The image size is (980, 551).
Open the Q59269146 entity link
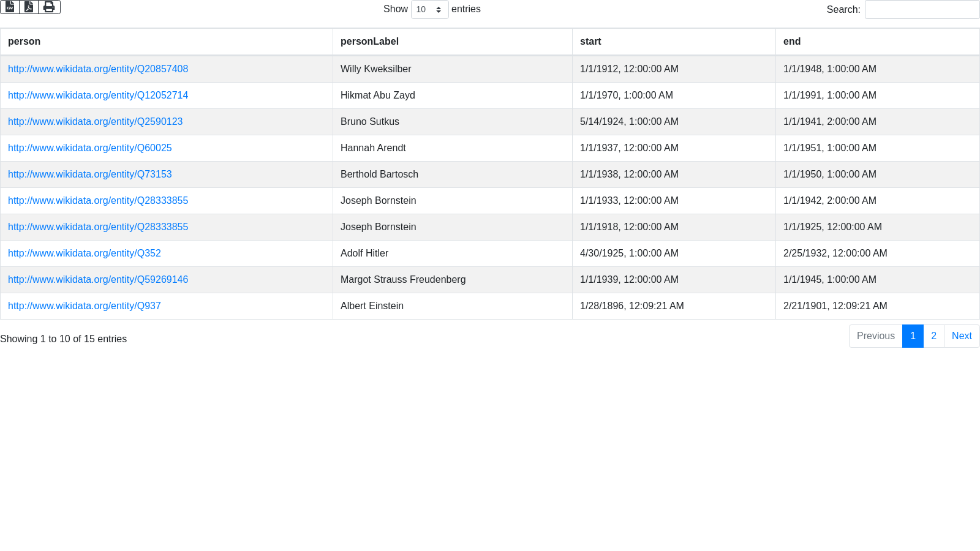point(98,280)
